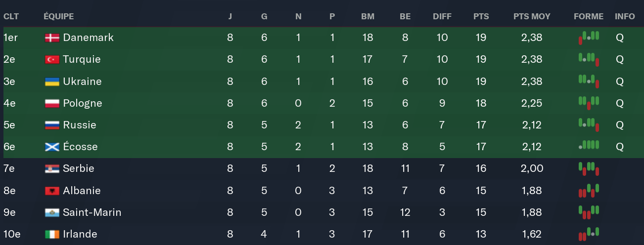Click the Albanie flag icon
644x245 pixels.
(52, 191)
